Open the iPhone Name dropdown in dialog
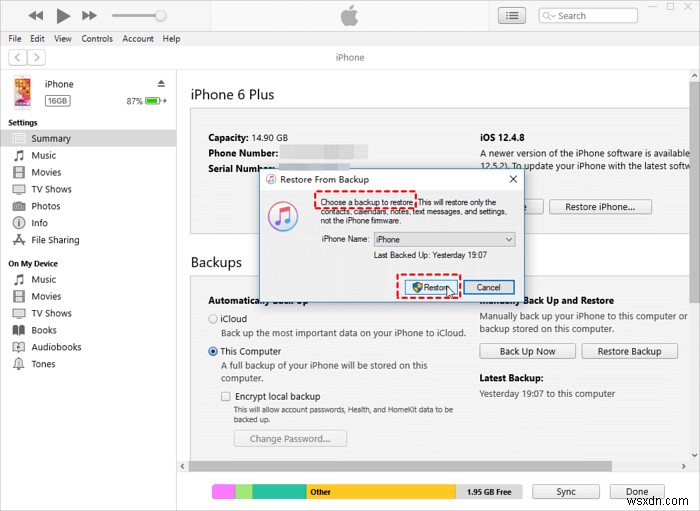Screen dimensions: 700x511 tap(444, 240)
